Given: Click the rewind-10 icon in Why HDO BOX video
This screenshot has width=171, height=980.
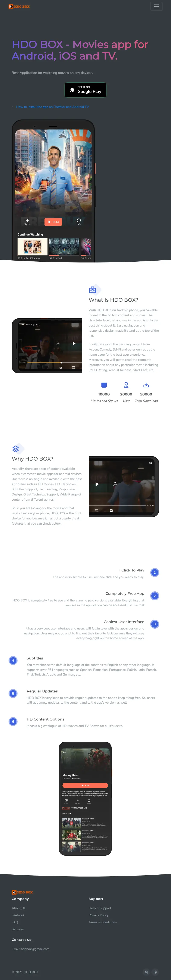Looking at the screenshot, I should click(114, 484).
